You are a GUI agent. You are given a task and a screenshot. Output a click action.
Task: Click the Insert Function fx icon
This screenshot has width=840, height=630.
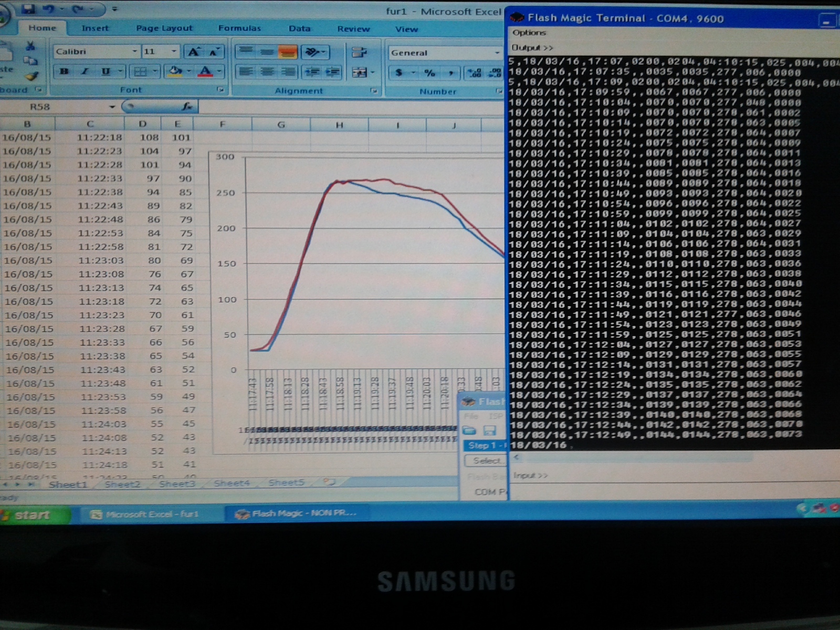click(x=186, y=107)
